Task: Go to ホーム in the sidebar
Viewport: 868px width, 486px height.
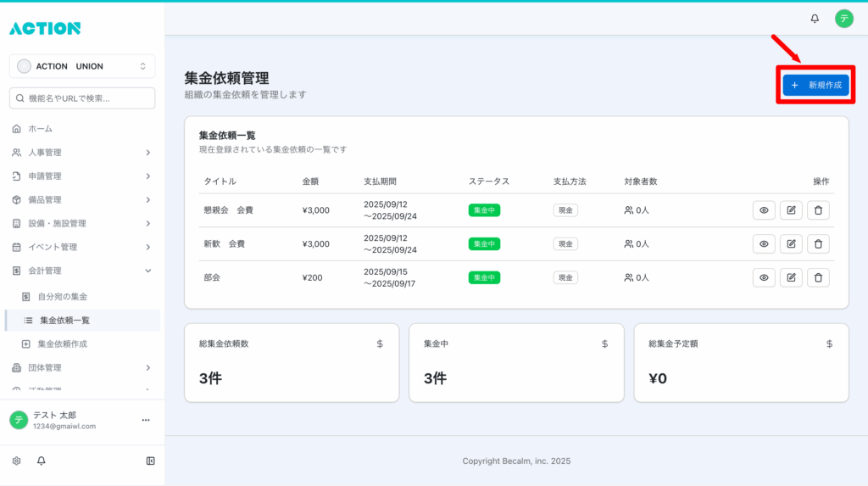Action: pos(40,129)
